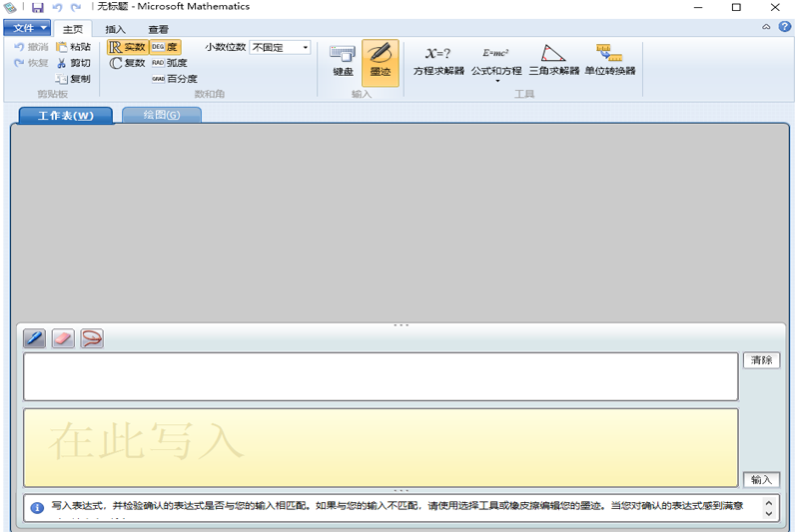Click the Microsoft Mathematics app icon
The width and height of the screenshot is (799, 532).
click(x=10, y=8)
